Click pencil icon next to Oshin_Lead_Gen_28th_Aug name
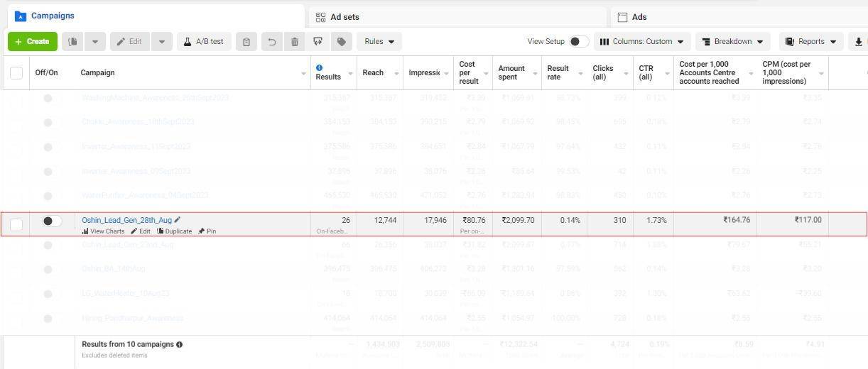This screenshot has width=868, height=369. [x=178, y=220]
